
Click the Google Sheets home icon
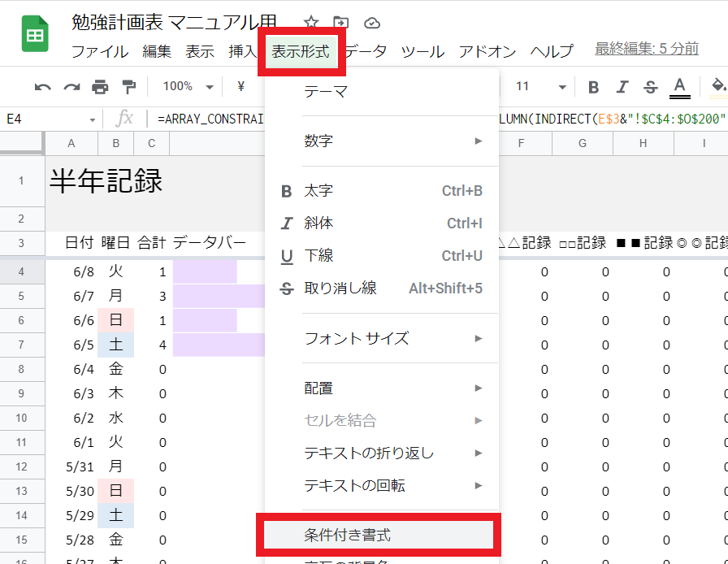click(35, 34)
